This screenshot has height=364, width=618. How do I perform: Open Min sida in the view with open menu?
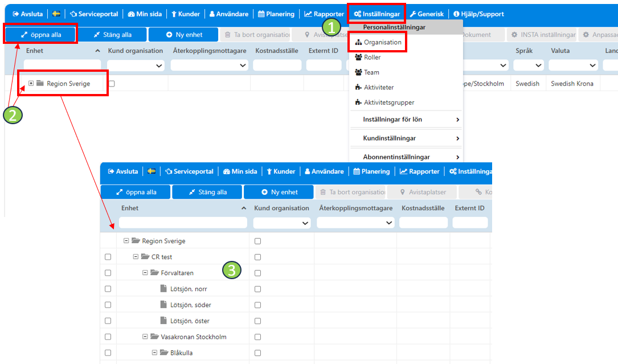pos(145,14)
